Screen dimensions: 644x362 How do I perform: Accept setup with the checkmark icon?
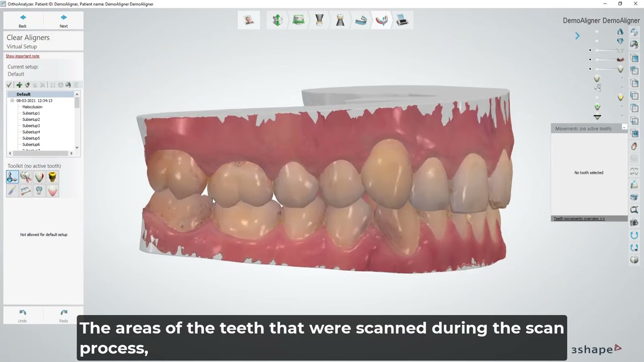pos(9,85)
